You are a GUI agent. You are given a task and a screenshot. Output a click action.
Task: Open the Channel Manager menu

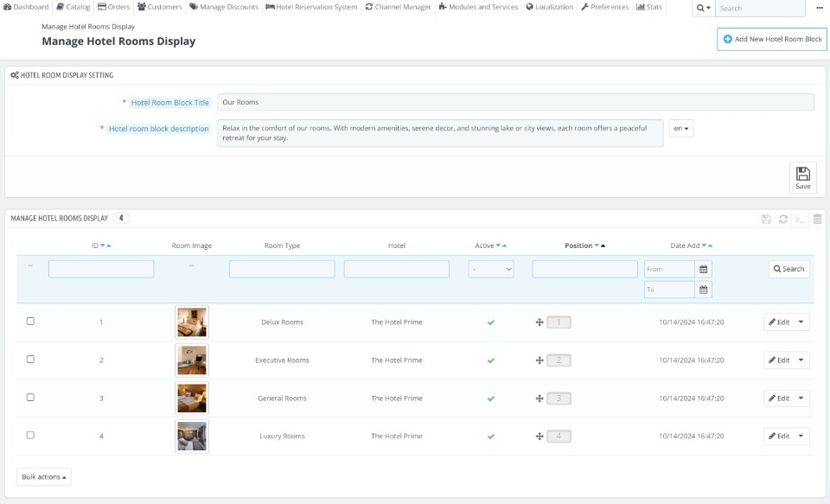[x=398, y=7]
